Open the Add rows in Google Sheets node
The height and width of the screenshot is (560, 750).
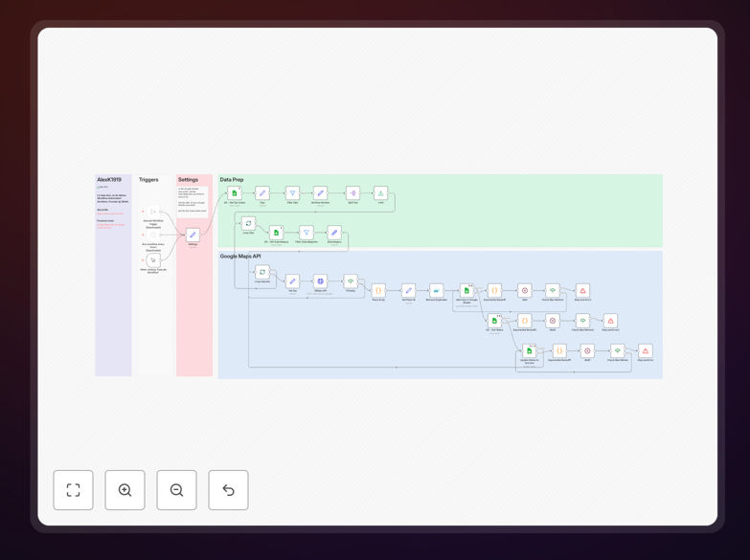[466, 290]
